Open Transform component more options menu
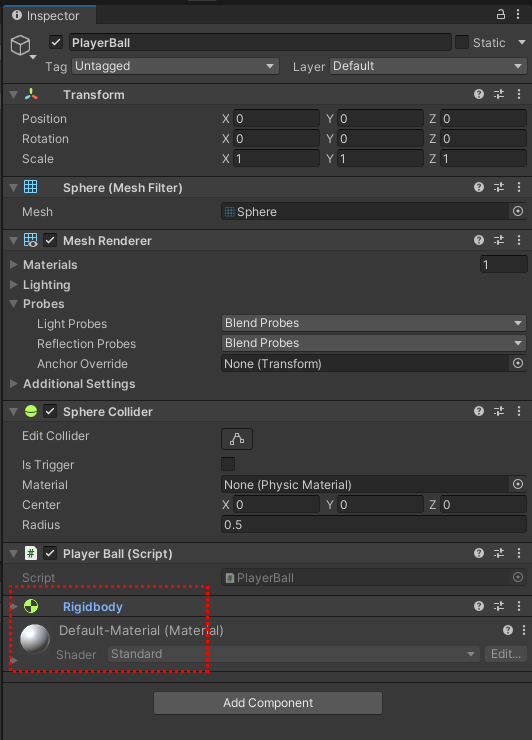Viewport: 532px width, 740px height. pos(519,94)
